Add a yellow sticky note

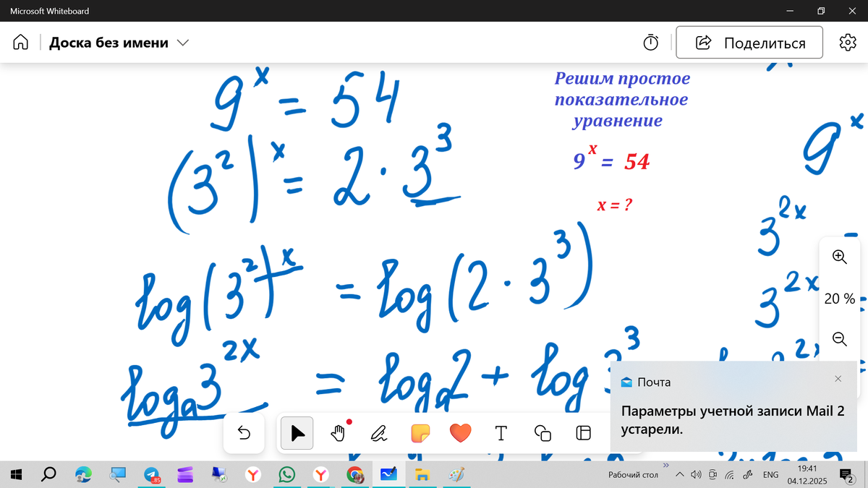(x=420, y=433)
